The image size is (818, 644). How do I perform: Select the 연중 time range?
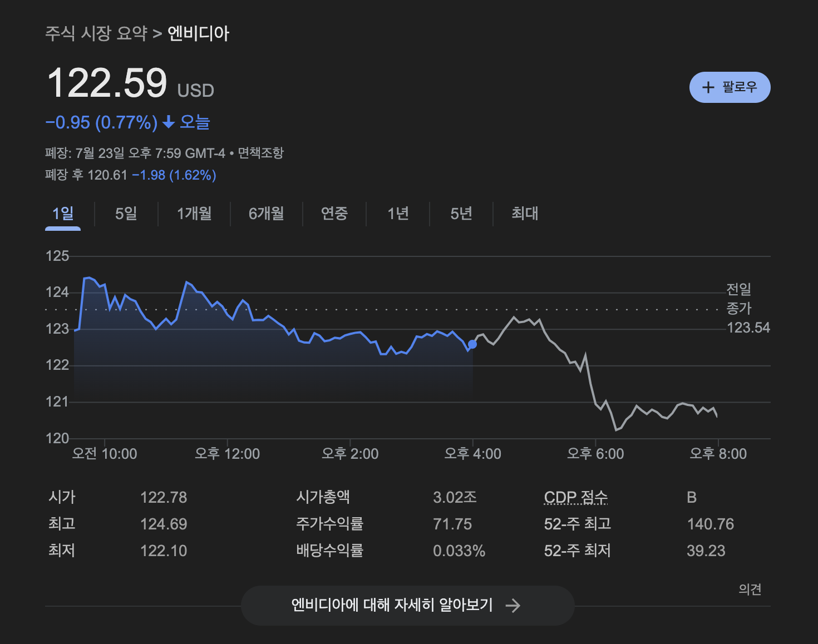click(334, 214)
